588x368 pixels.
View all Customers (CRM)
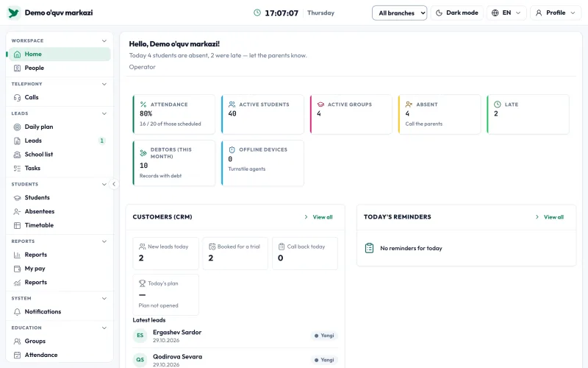tap(319, 217)
